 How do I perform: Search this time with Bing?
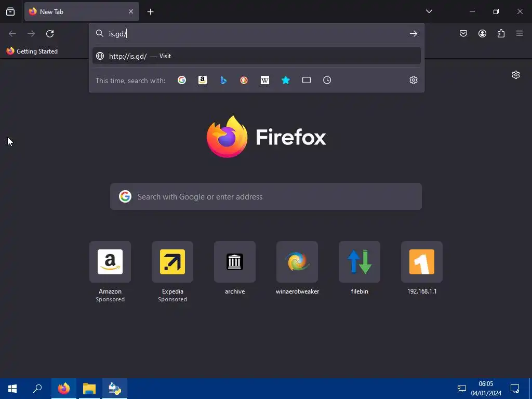[223, 80]
